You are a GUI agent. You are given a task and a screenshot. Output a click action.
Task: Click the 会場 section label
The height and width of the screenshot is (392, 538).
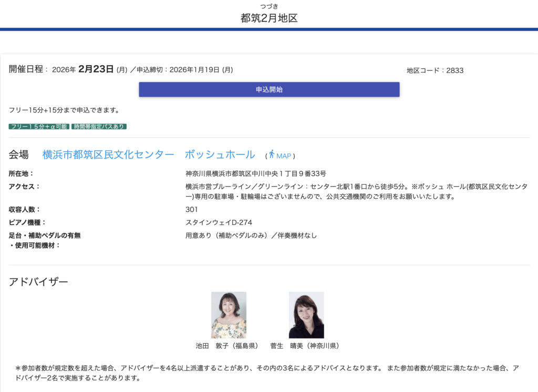[x=19, y=155]
